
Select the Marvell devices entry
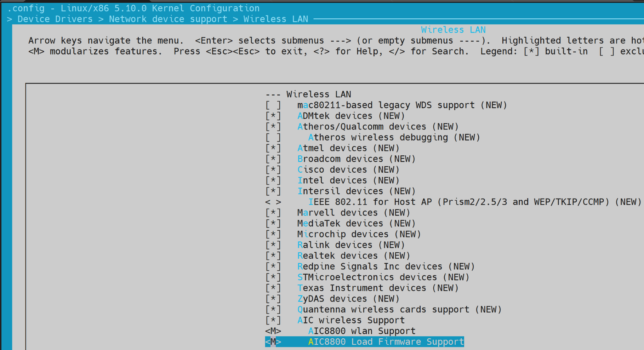354,213
